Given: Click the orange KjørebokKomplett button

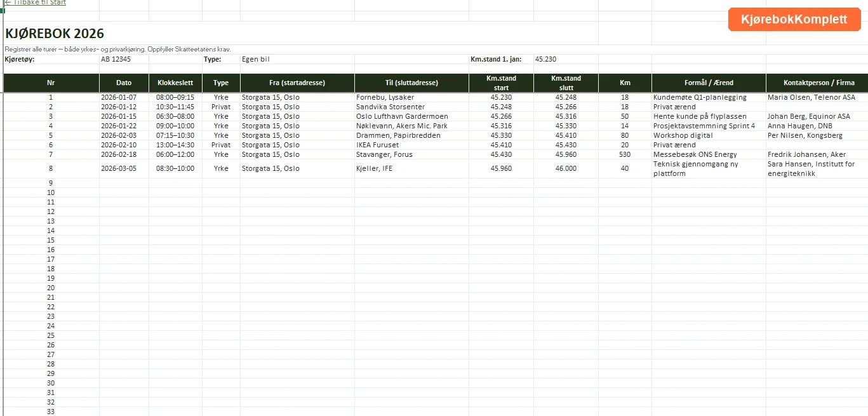Looking at the screenshot, I should point(794,20).
